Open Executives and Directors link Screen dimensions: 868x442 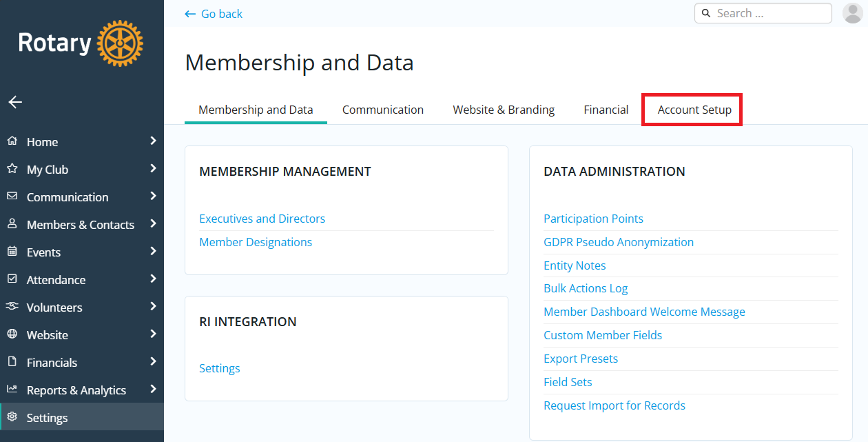coord(262,219)
